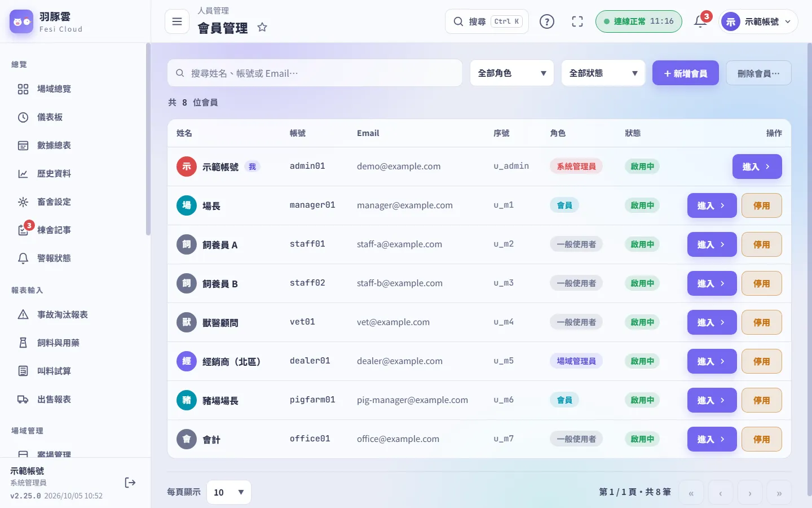The height and width of the screenshot is (508, 812).
Task: Disable 飼養員 A with 停用 button
Action: click(761, 244)
